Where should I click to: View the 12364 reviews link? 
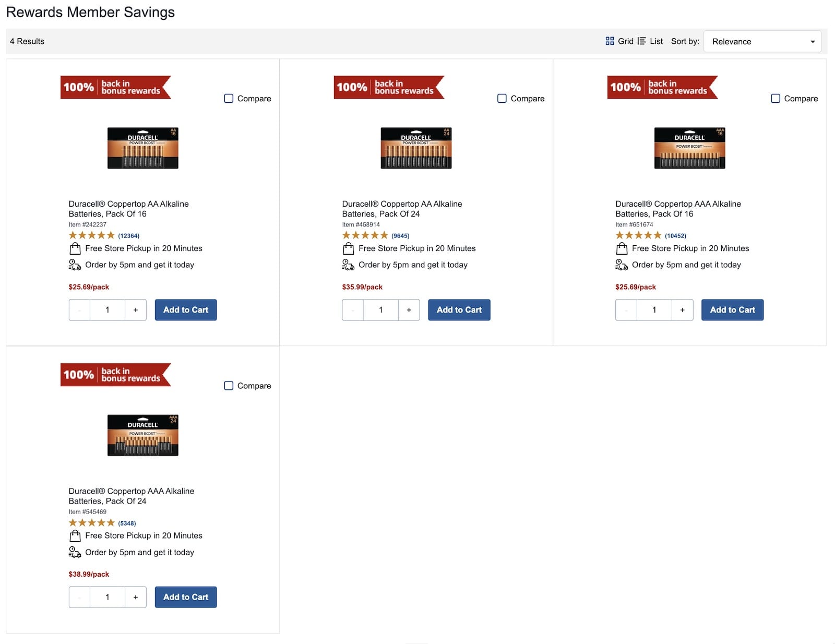point(128,235)
